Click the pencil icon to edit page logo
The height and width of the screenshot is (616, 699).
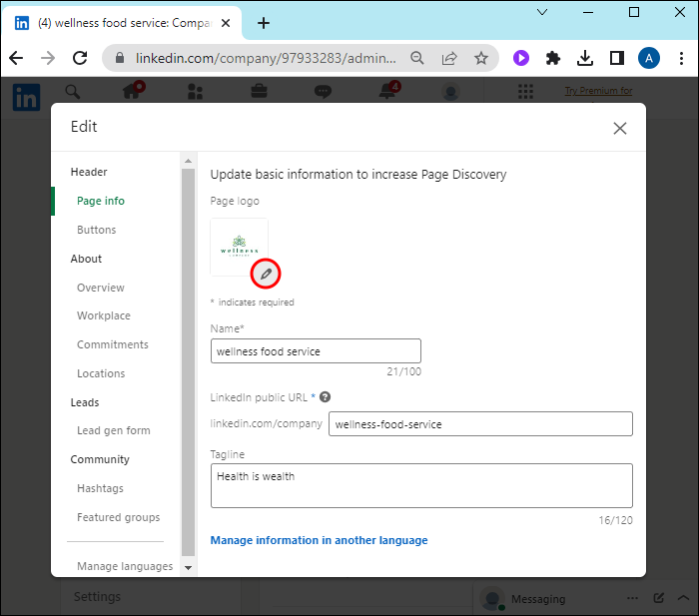[266, 274]
